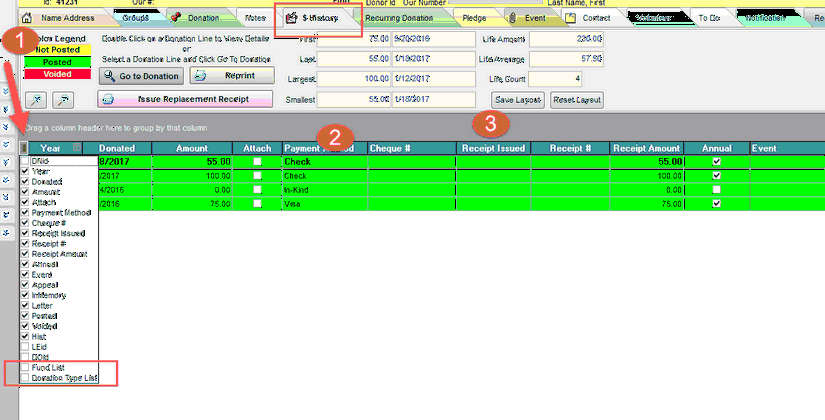The height and width of the screenshot is (420, 825).
Task: Click the note icon on the Contact tab
Action: click(x=570, y=18)
